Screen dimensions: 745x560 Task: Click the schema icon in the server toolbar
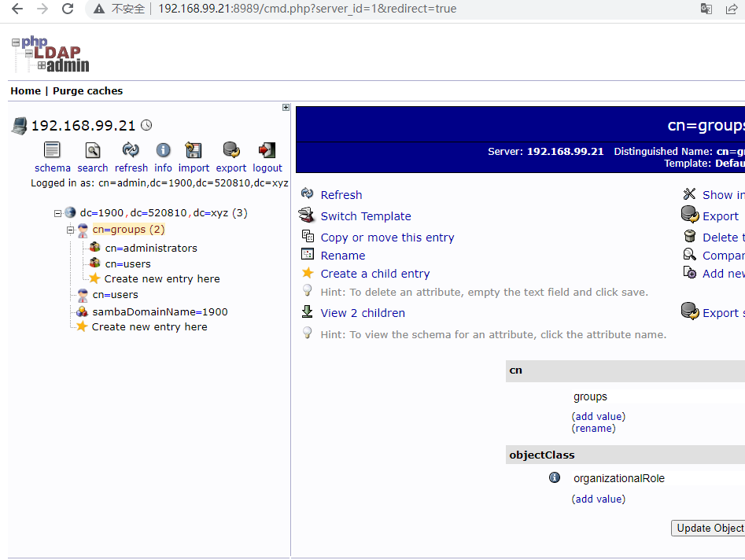coord(52,150)
